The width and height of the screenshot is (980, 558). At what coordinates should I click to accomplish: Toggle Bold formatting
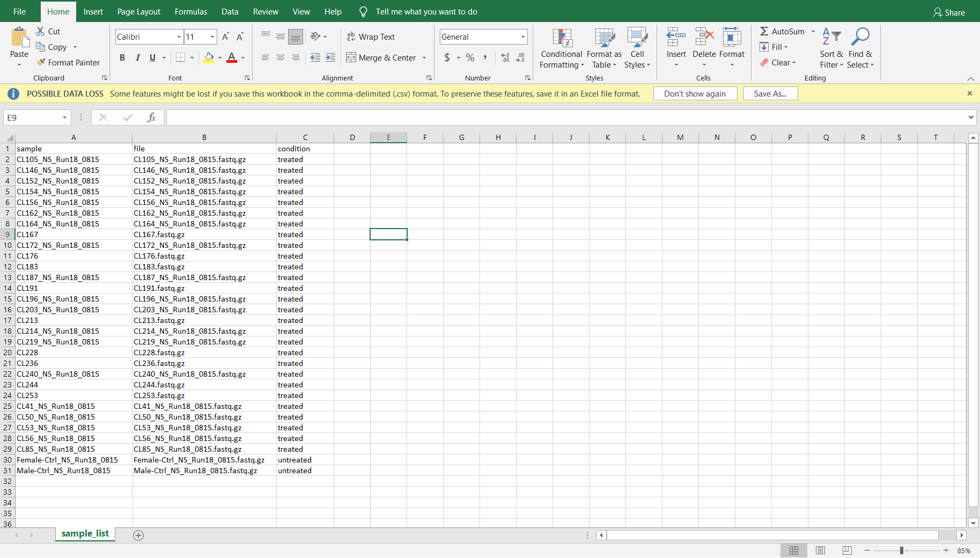click(x=122, y=57)
